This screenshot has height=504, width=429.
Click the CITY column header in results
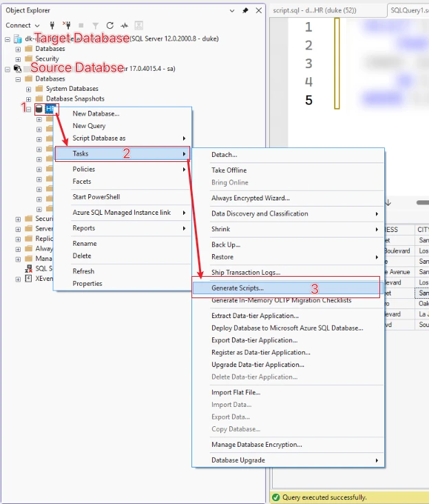(422, 229)
